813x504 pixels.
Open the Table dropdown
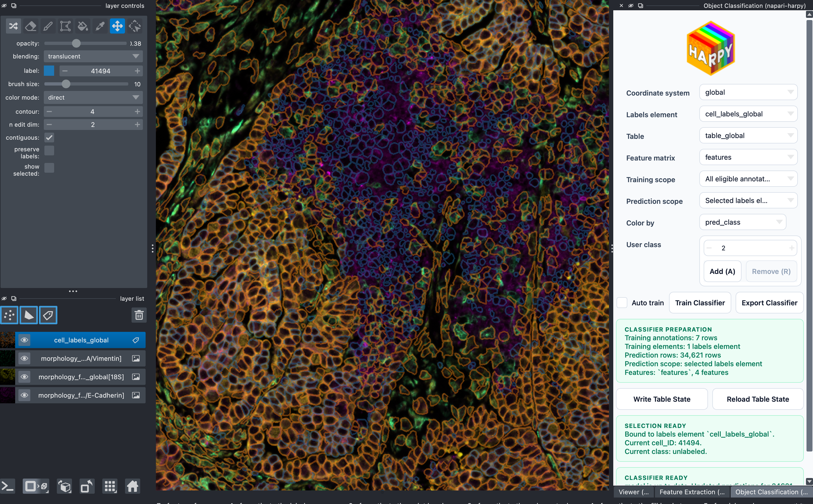click(x=748, y=136)
